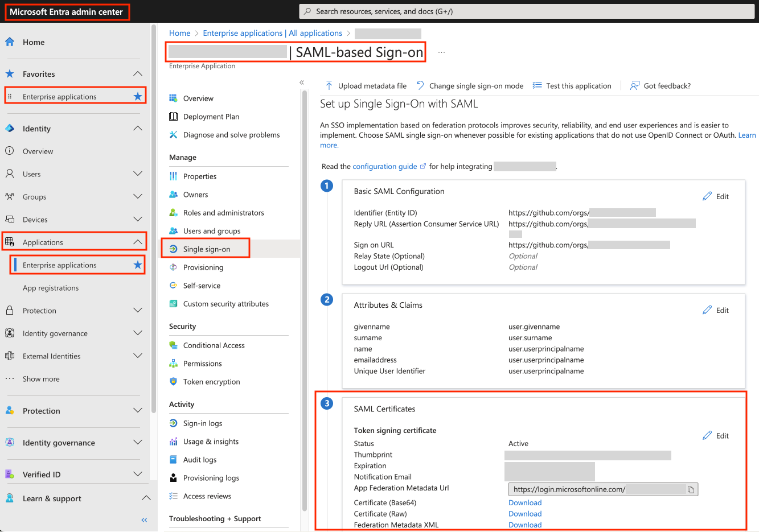Expand the Users section in the sidebar
759x532 pixels.
coord(137,174)
